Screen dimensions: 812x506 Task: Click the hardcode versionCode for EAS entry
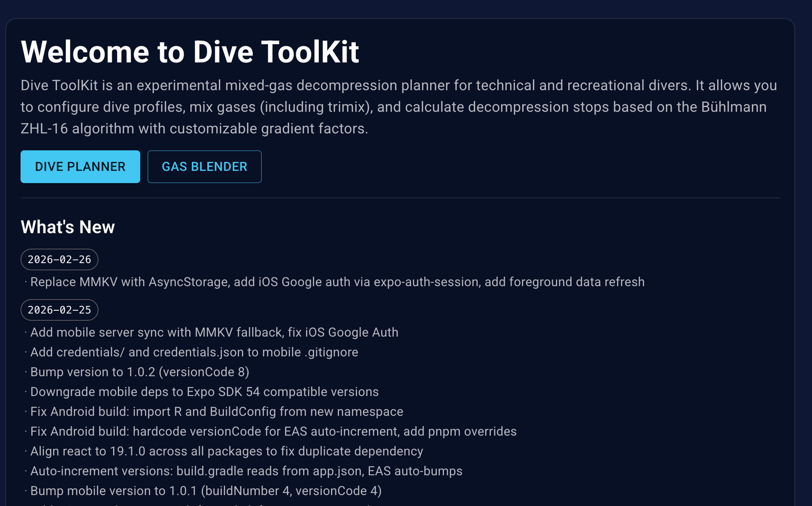(273, 431)
